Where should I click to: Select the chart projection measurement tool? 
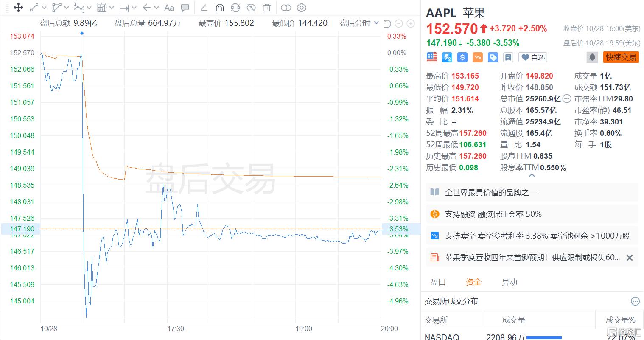(x=102, y=8)
